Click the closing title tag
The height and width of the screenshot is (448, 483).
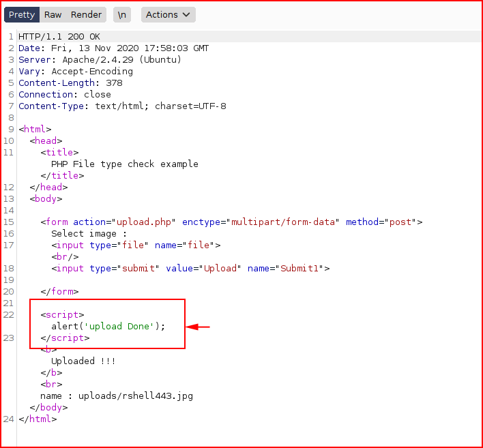(62, 176)
